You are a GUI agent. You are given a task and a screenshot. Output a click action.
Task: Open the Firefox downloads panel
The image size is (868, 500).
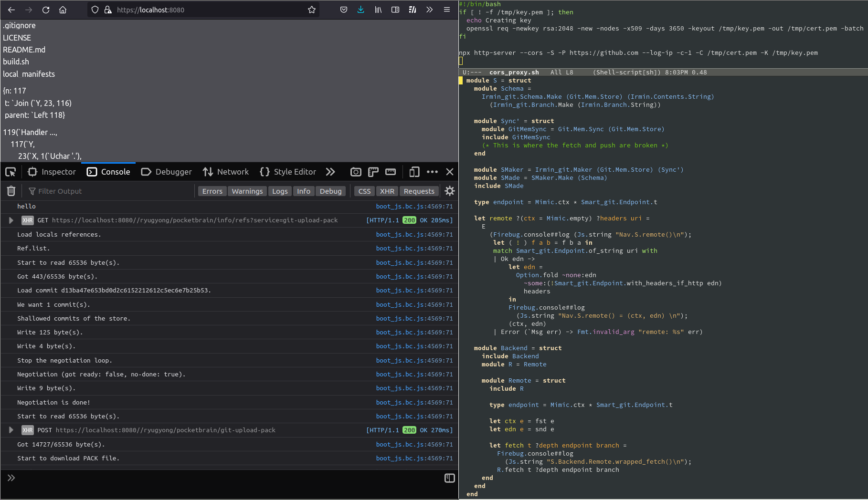tap(360, 10)
